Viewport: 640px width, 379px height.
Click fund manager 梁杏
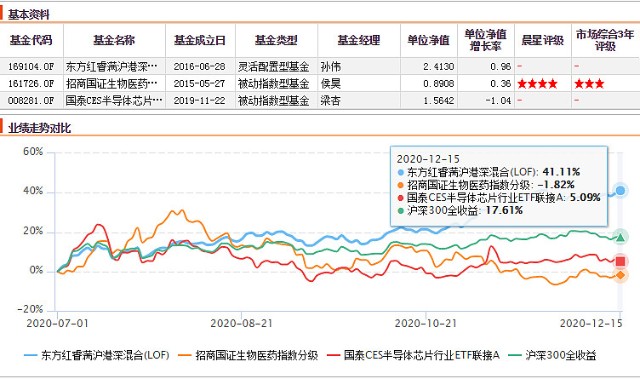[x=331, y=101]
